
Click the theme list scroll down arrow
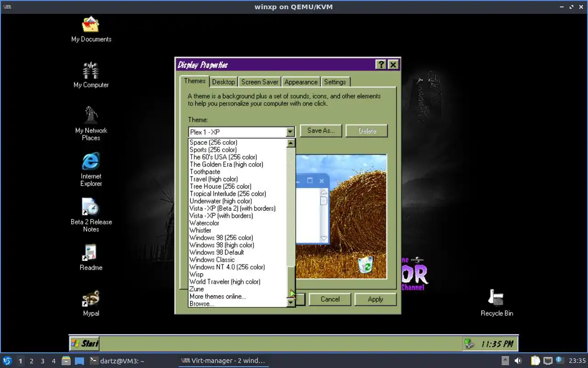tap(291, 303)
